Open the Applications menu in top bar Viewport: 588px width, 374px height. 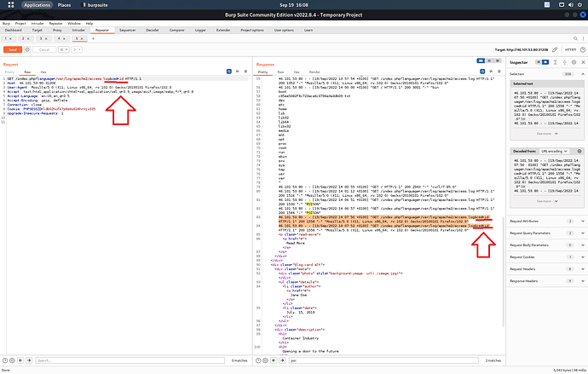tap(37, 5)
